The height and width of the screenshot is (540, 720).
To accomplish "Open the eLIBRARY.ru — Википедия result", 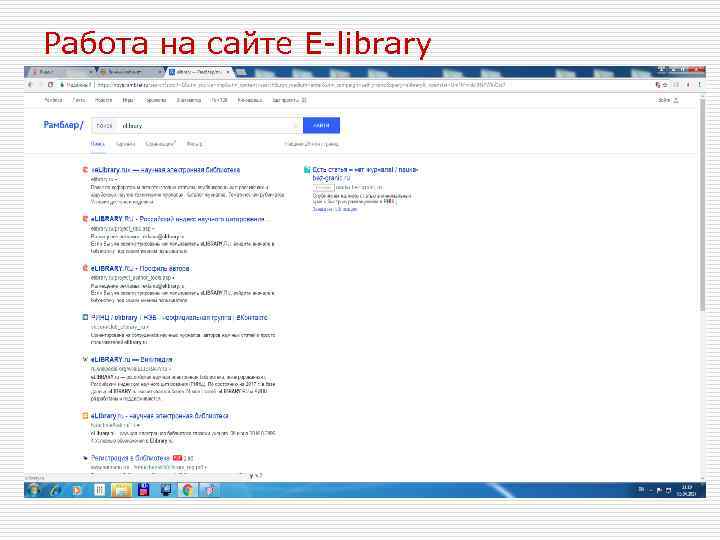I will 131,360.
